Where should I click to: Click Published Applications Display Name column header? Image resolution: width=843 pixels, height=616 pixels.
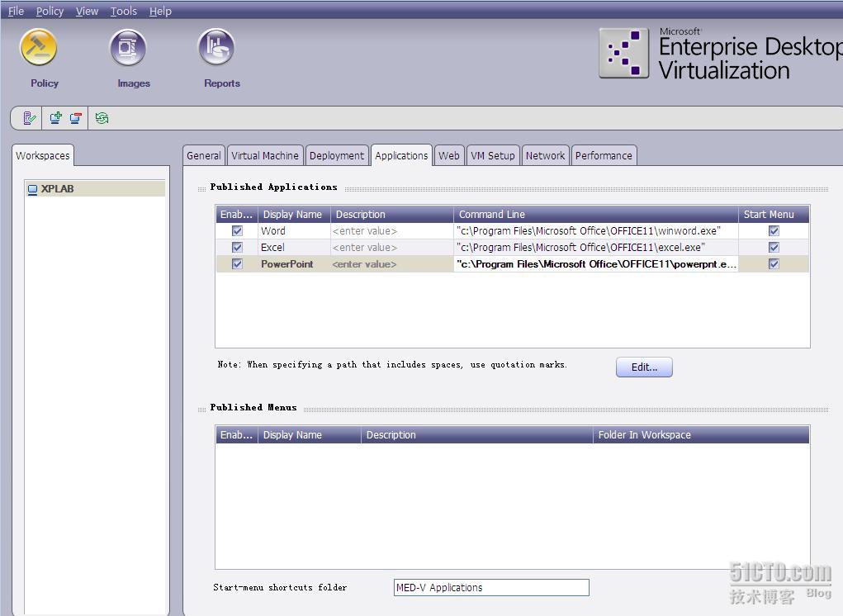pyautogui.click(x=294, y=214)
